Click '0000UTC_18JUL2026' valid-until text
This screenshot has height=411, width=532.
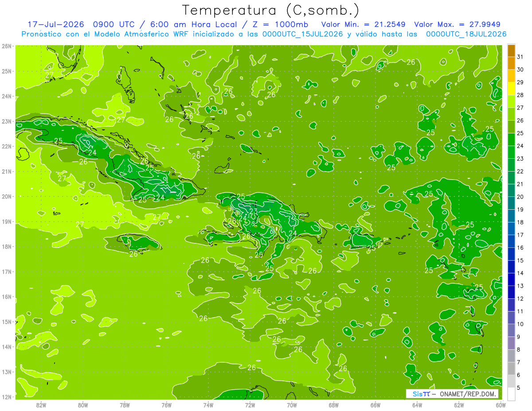point(466,34)
